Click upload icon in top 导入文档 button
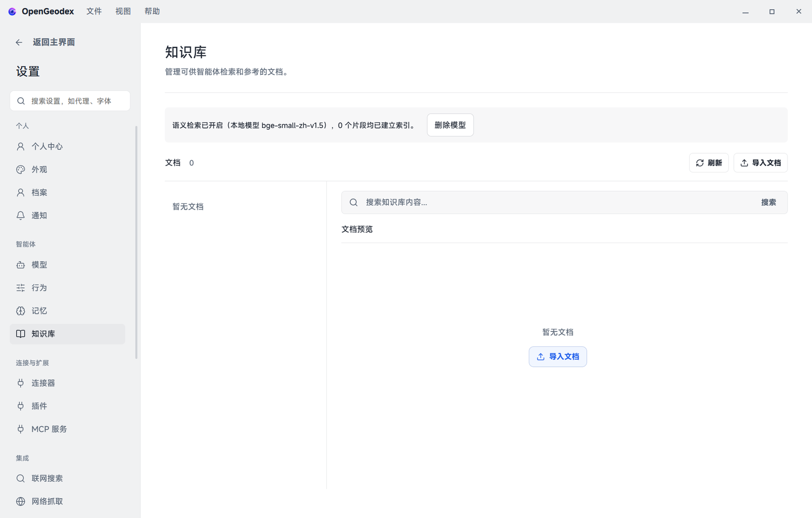Screen dimensions: 812x518 click(x=744, y=163)
